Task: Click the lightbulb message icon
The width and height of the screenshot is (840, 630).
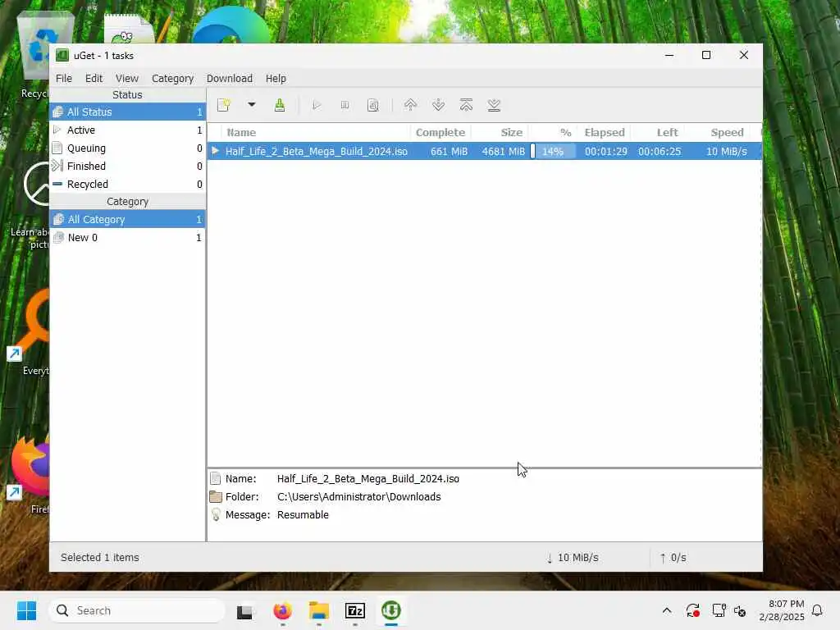Action: coord(216,515)
